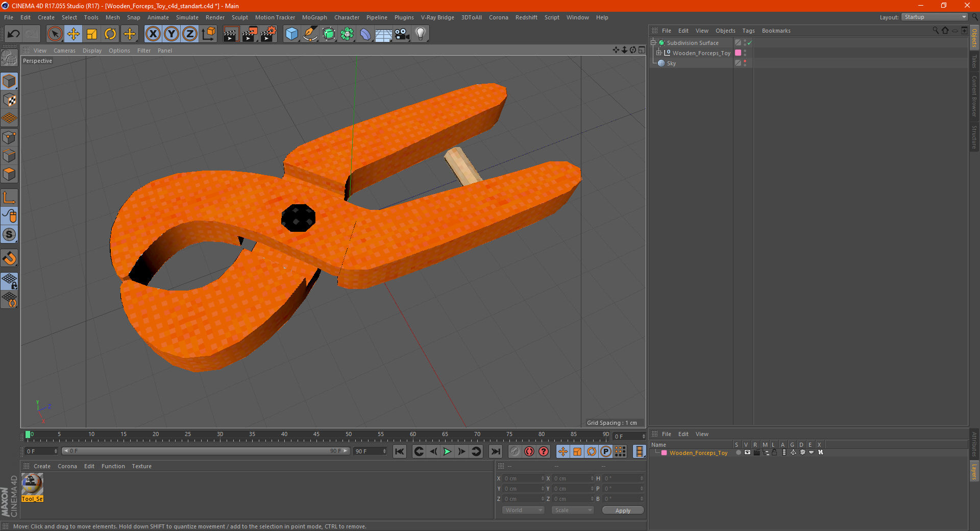Screen dimensions: 980x531
Task: Open the Layout Startup dropdown
Action: 935,17
